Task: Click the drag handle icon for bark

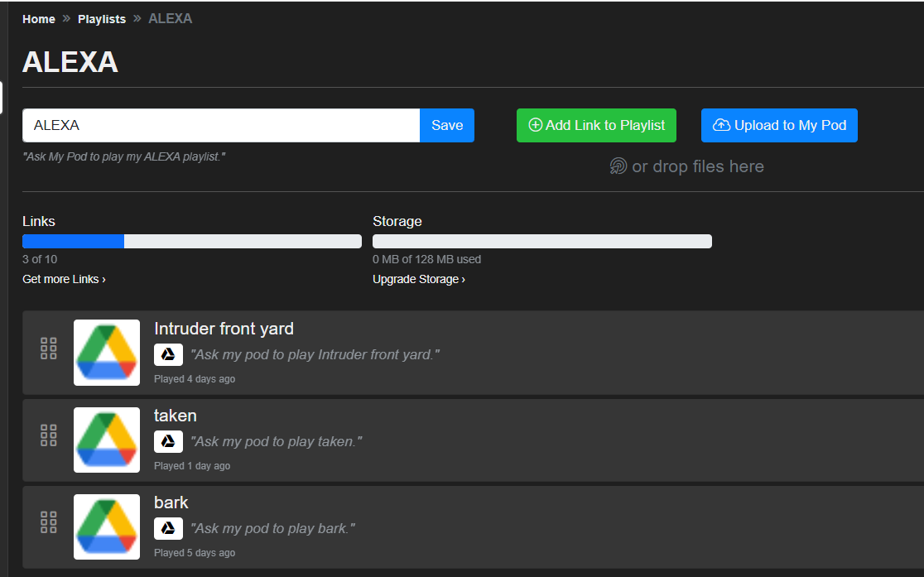Action: click(49, 522)
